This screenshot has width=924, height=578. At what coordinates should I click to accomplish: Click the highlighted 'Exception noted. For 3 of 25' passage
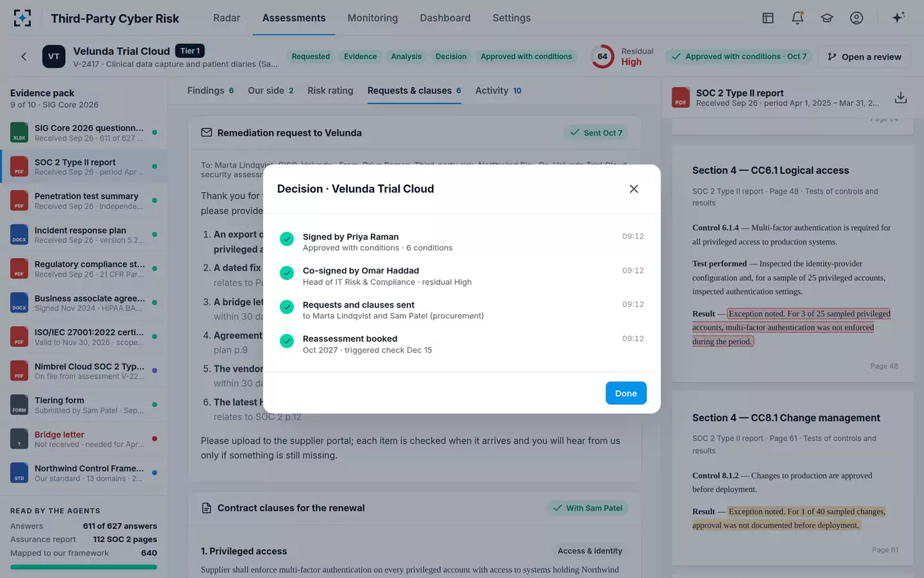[791, 328]
